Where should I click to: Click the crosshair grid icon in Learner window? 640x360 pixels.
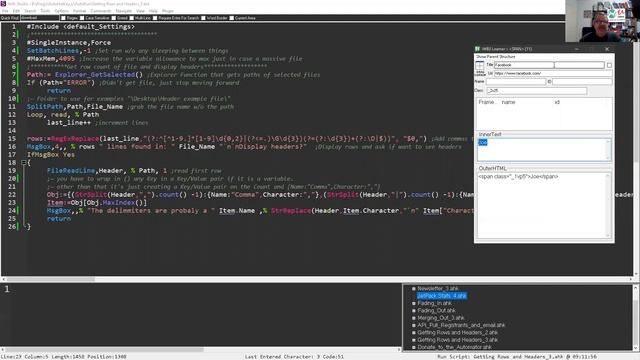[x=480, y=65]
